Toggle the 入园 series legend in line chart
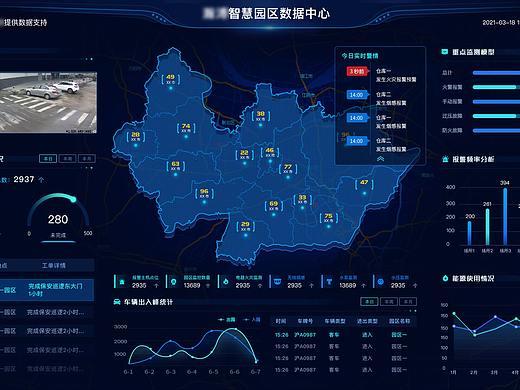This screenshot has width=520, height=390. [252, 319]
